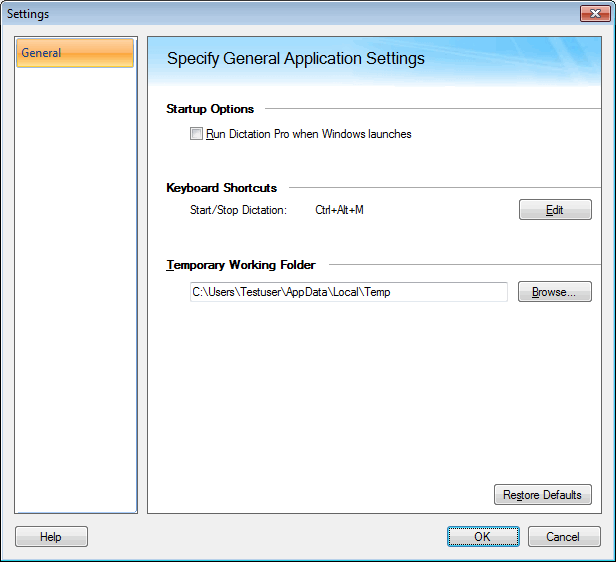Click the Temporary Working Folder section label

(241, 265)
